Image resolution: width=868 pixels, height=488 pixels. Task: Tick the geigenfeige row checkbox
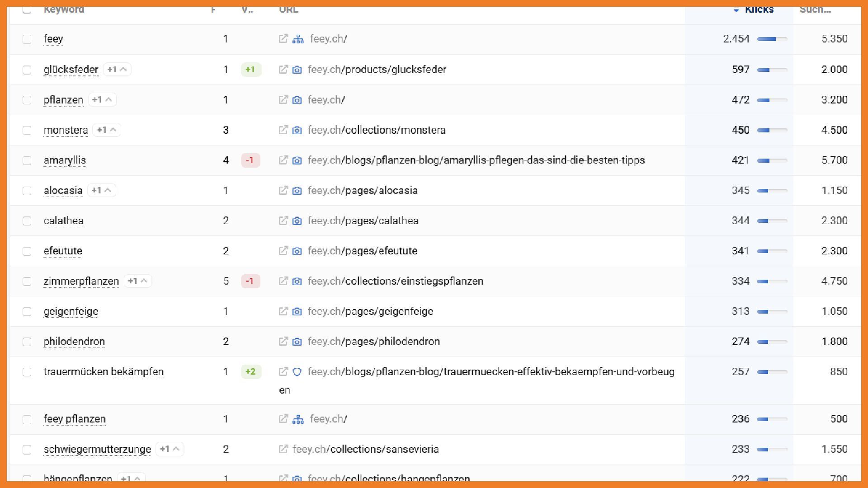pyautogui.click(x=27, y=312)
